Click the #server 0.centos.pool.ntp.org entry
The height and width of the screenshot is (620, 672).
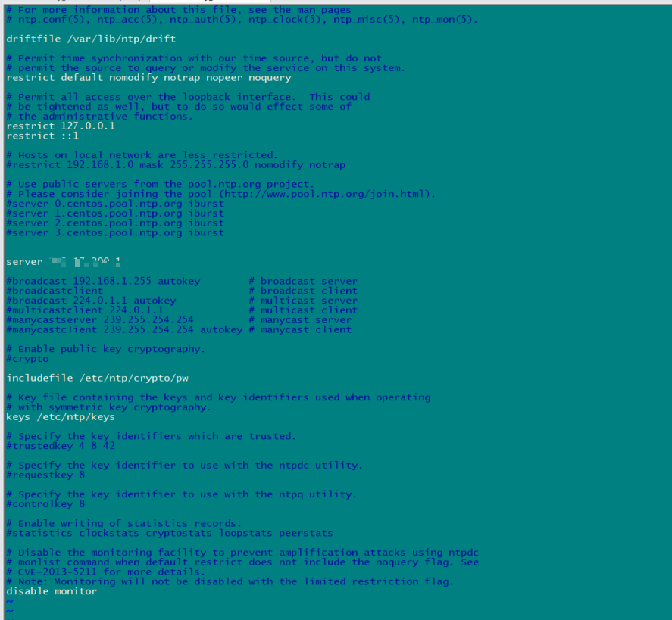115,204
